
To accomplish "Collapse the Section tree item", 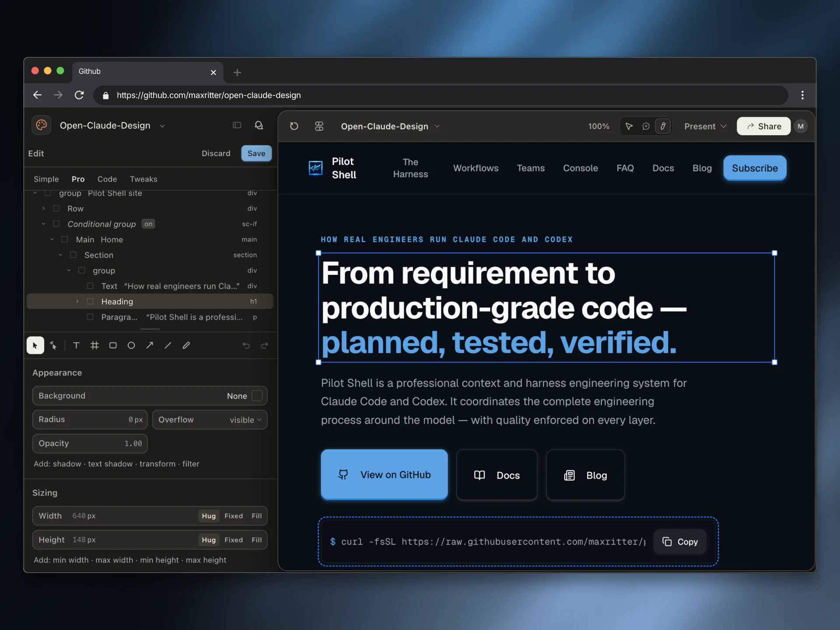I will tap(60, 255).
